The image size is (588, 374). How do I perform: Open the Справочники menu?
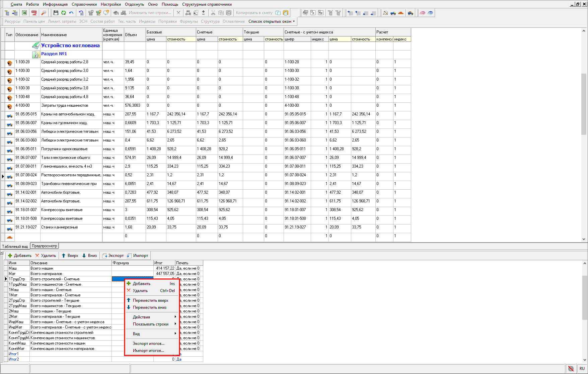point(84,4)
